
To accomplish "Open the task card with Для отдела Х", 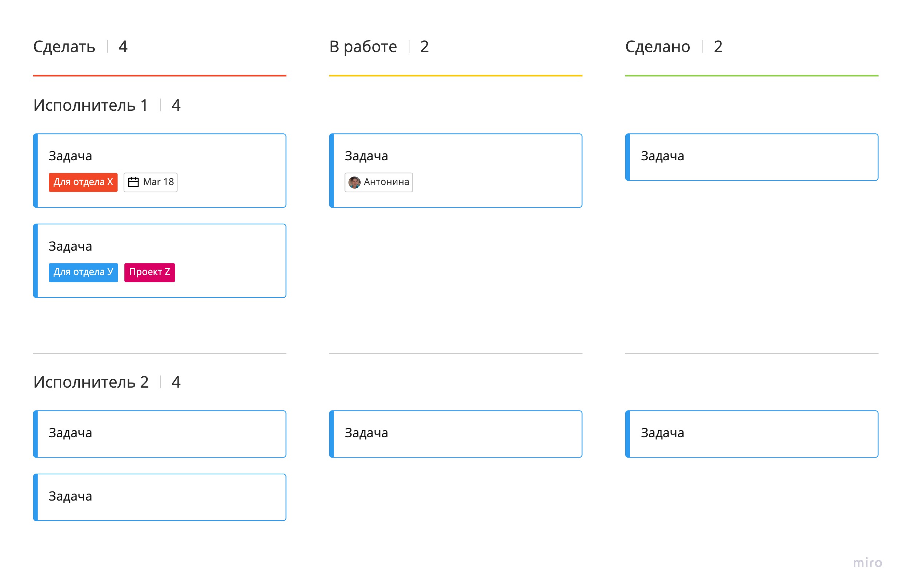I will coord(159,170).
